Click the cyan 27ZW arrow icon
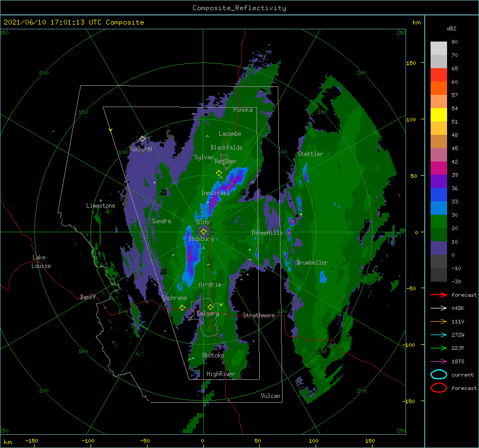This screenshot has width=479, height=448. pos(439,335)
